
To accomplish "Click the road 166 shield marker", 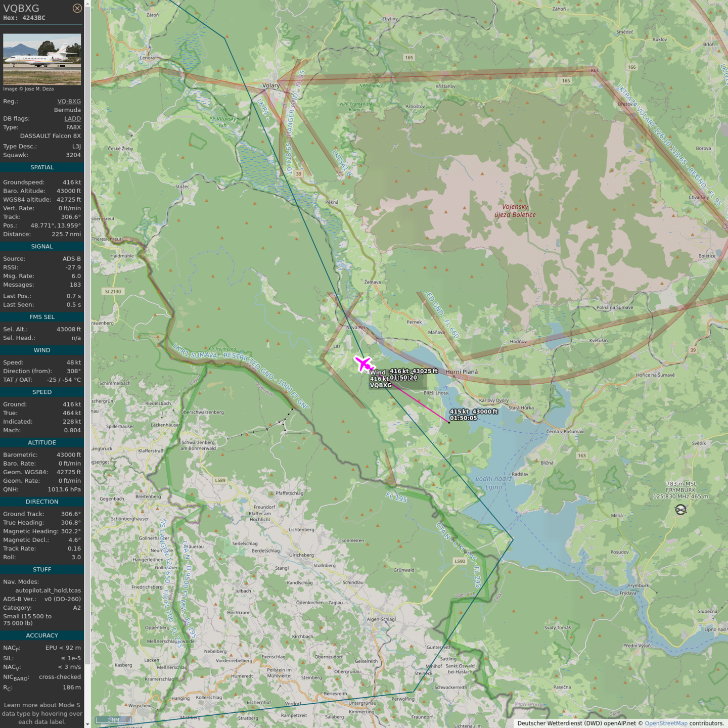I will pyautogui.click(x=631, y=67).
